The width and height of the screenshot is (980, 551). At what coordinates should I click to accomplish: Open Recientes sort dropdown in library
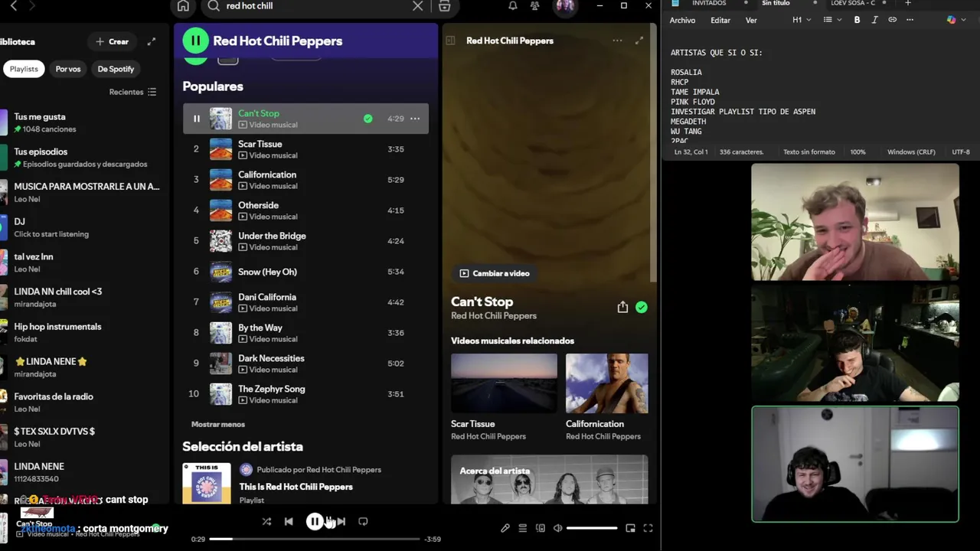pyautogui.click(x=132, y=92)
